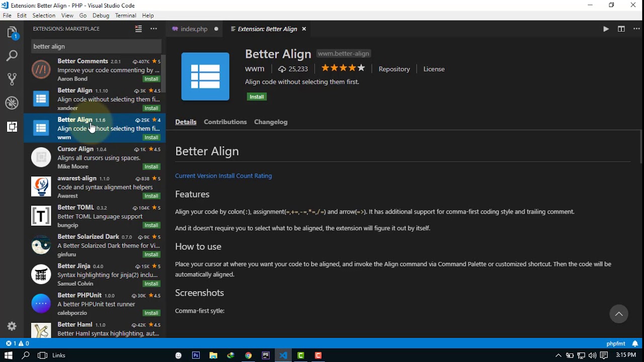
Task: Open the Debug menu
Action: (x=101, y=16)
